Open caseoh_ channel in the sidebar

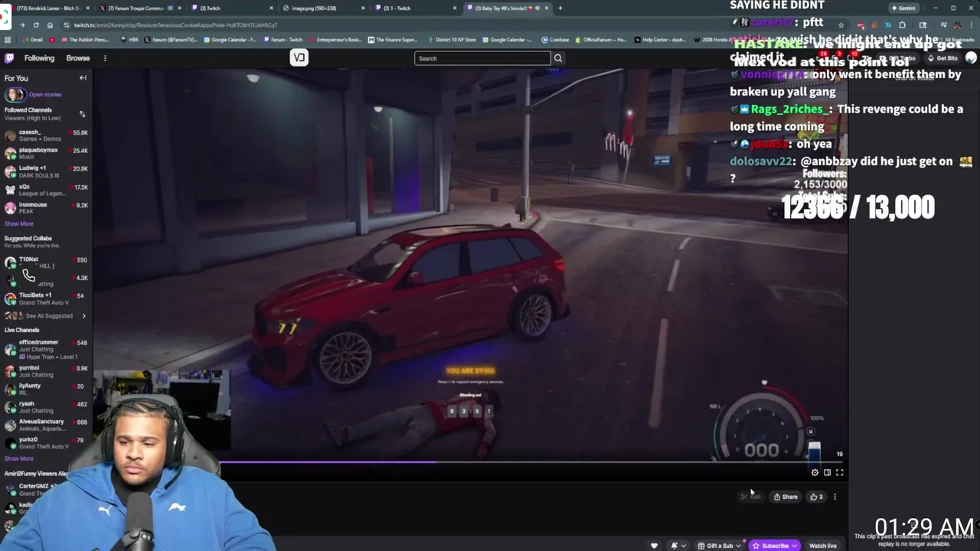46,135
